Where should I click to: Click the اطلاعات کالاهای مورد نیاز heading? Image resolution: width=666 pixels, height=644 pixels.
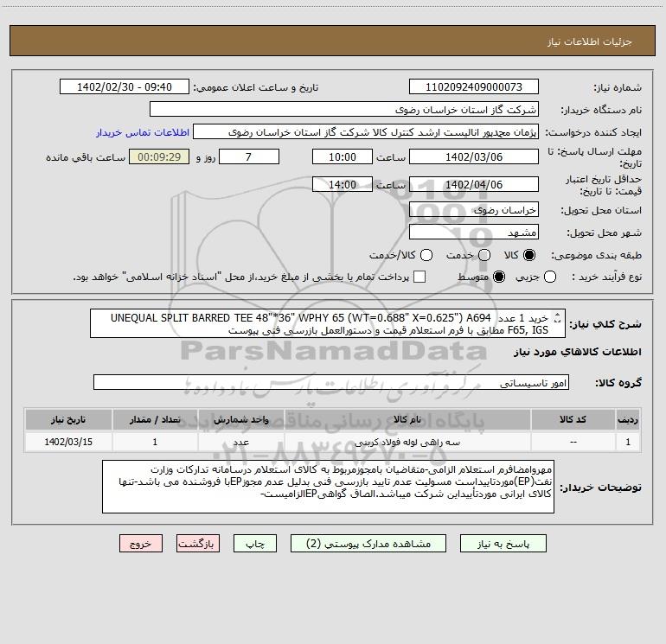click(x=578, y=352)
